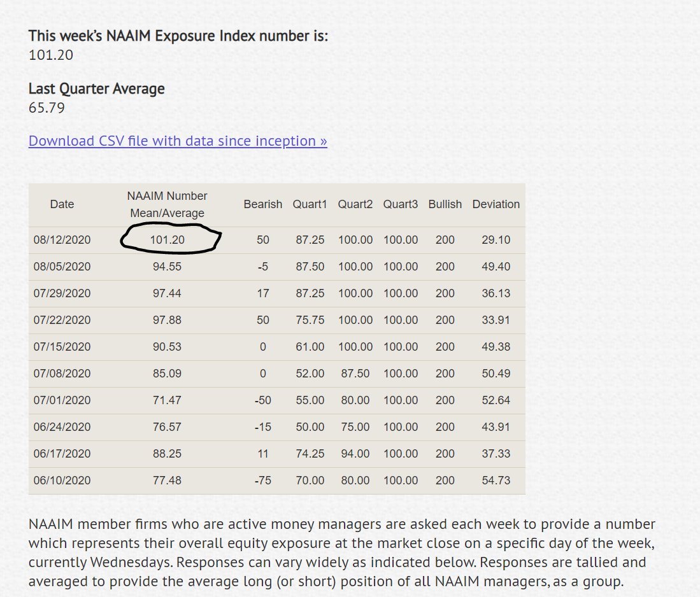Select the 06/17/2020 date cell
This screenshot has width=700, height=597.
tap(62, 454)
